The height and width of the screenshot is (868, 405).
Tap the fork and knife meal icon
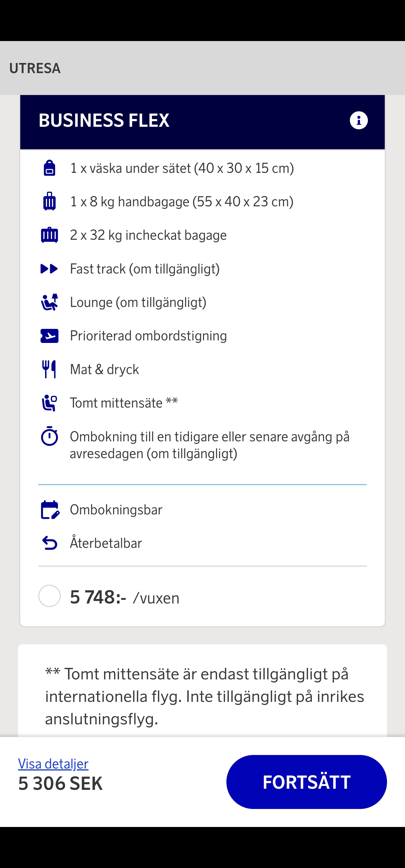tap(49, 369)
